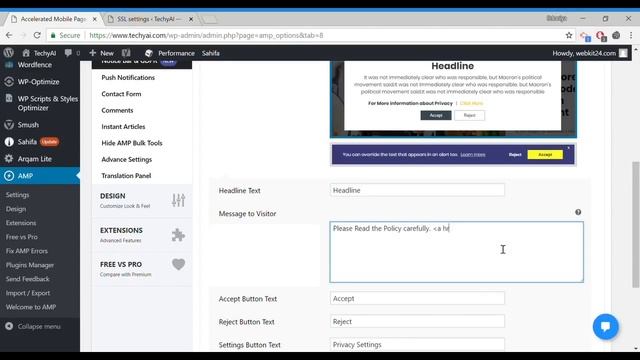640x360 pixels.
Task: Open AMP Settings submenu item
Action: coord(18,195)
